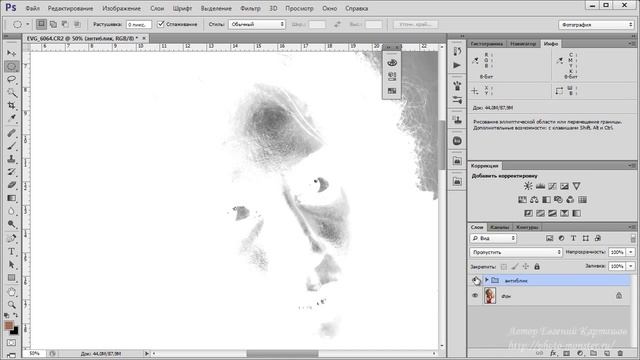Screen dimensions: 640x360
Task: Open the Файл menu
Action: click(32, 8)
